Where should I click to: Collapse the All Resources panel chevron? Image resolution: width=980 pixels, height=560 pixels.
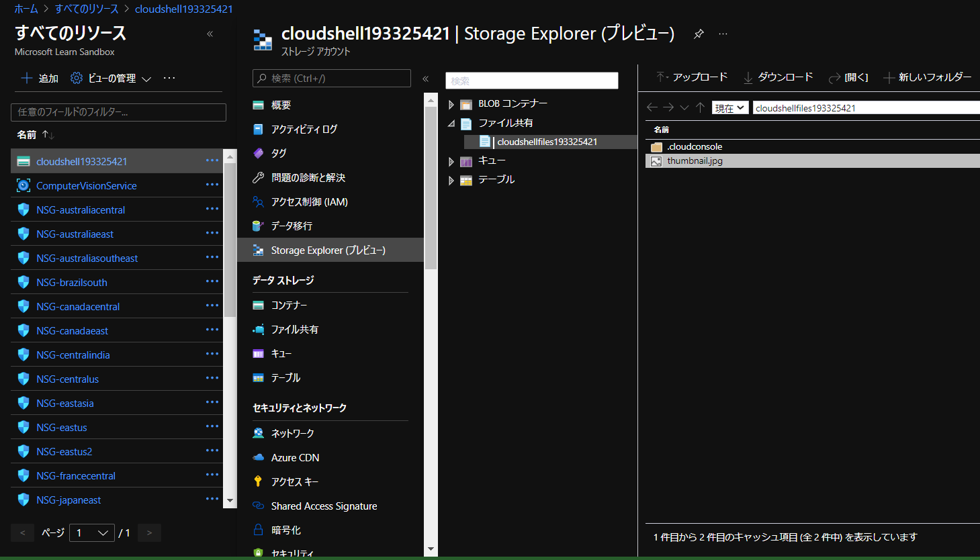click(210, 34)
